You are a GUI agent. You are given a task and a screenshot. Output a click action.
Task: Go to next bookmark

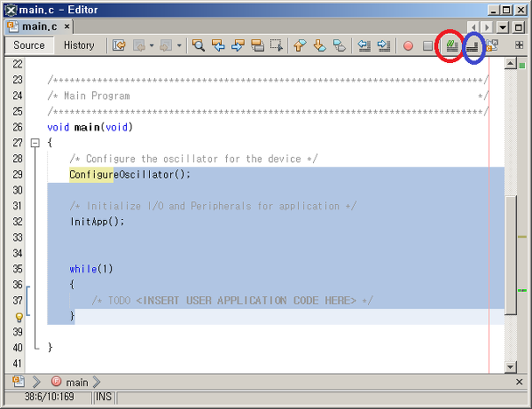319,45
